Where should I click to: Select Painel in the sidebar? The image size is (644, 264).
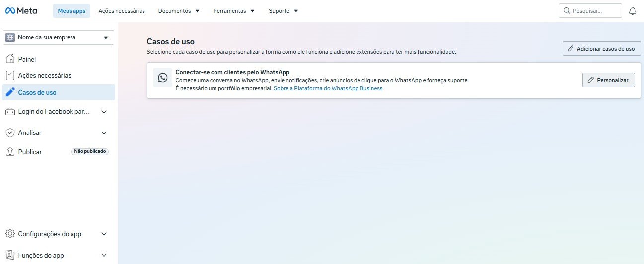point(59,59)
